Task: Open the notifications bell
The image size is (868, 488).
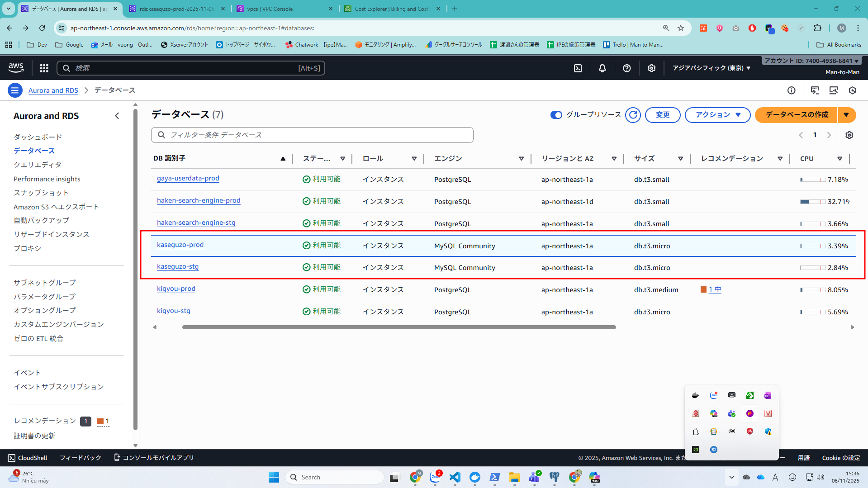Action: tap(602, 68)
